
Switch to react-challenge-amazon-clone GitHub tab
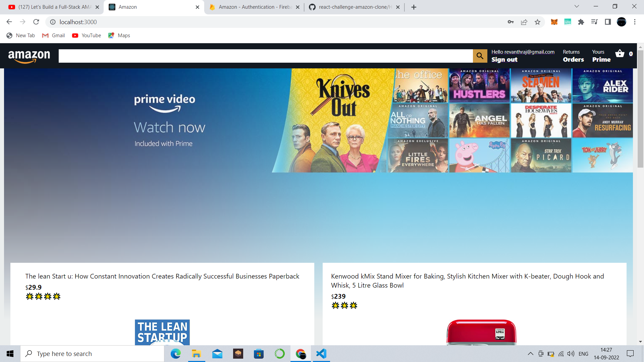[355, 7]
